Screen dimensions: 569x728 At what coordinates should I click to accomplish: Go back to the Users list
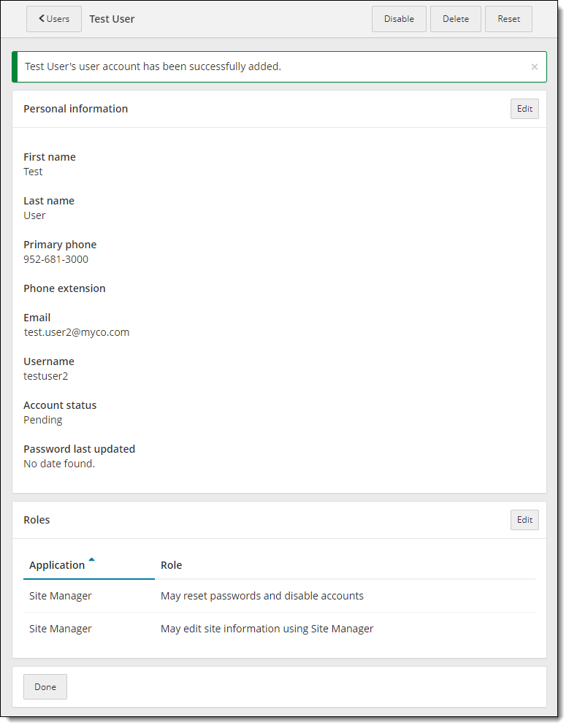54,19
